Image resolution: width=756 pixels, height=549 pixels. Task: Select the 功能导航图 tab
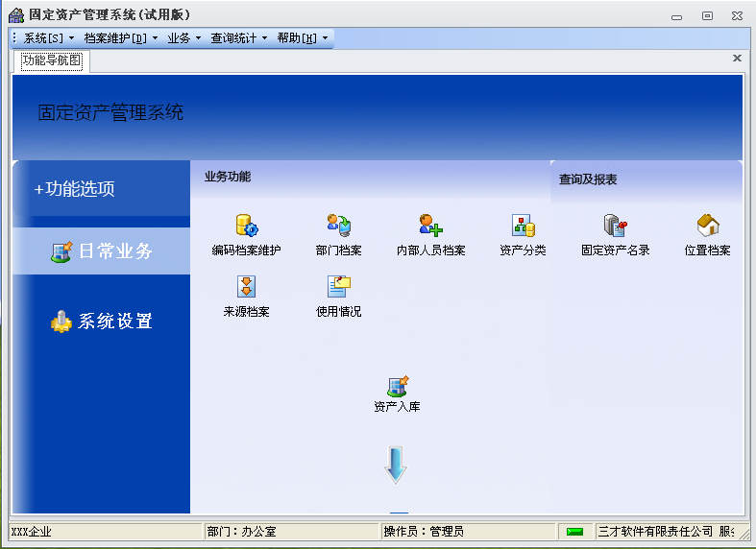click(x=52, y=60)
